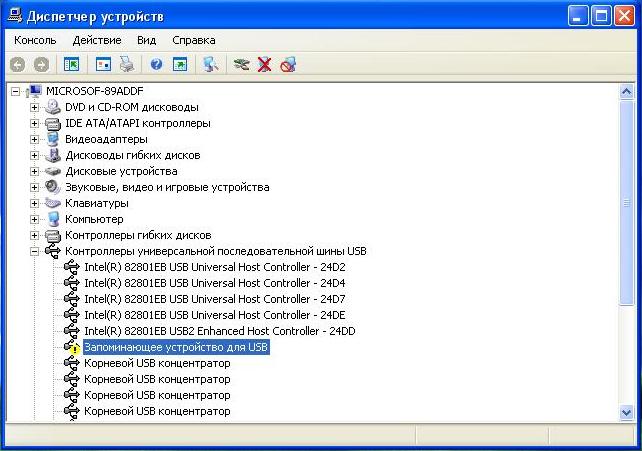
Task: Click the red X uninstall icon
Action: pos(265,64)
